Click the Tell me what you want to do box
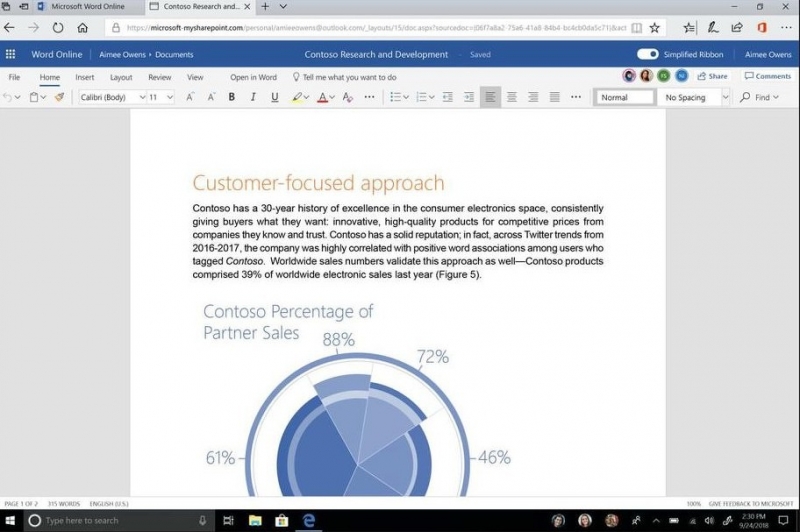Image resolution: width=800 pixels, height=532 pixels. tap(344, 77)
